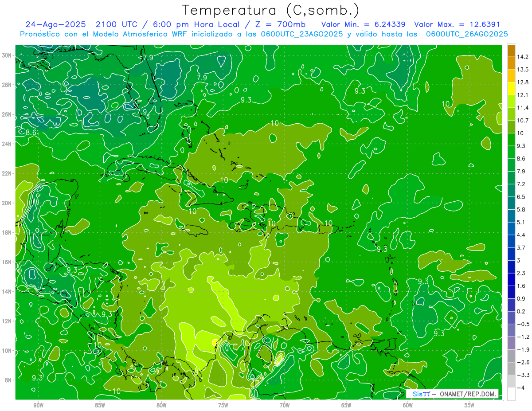Pick the dark blue swatch between 1.6 and 0.9
The width and height of the screenshot is (532, 411).
511,292
